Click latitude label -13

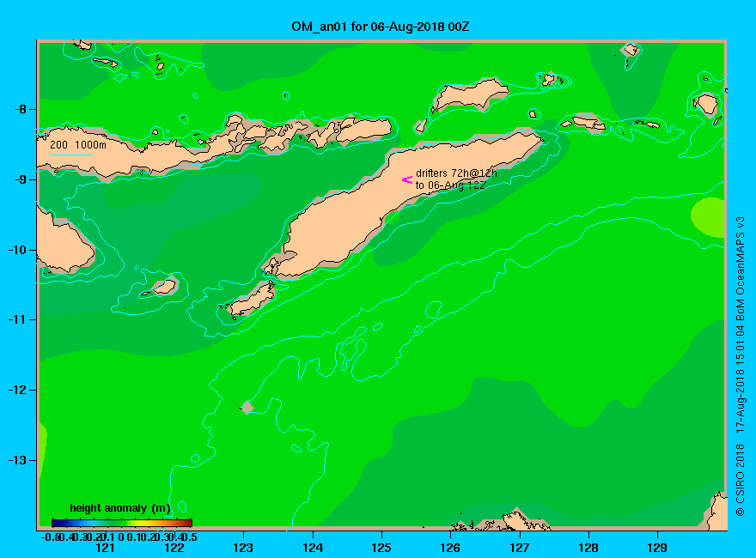pos(17,460)
